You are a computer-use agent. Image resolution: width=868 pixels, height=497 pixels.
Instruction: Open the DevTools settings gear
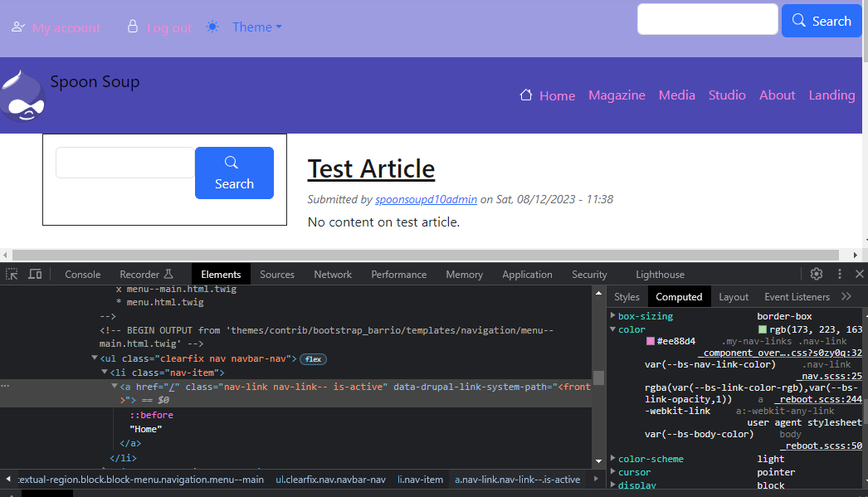[x=816, y=274]
